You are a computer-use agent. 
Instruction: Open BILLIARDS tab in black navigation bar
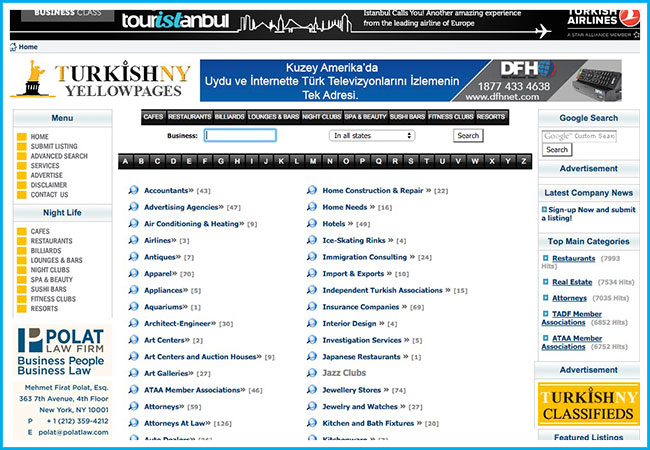pyautogui.click(x=229, y=117)
